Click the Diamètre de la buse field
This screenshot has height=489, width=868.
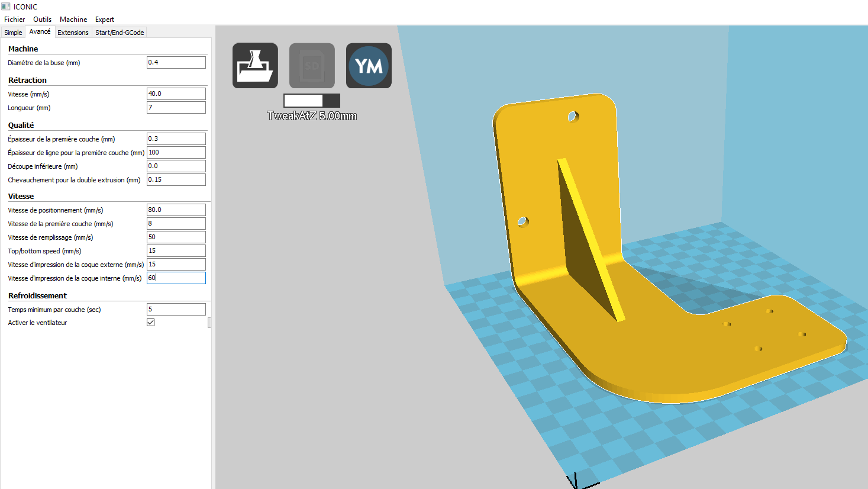pos(176,62)
